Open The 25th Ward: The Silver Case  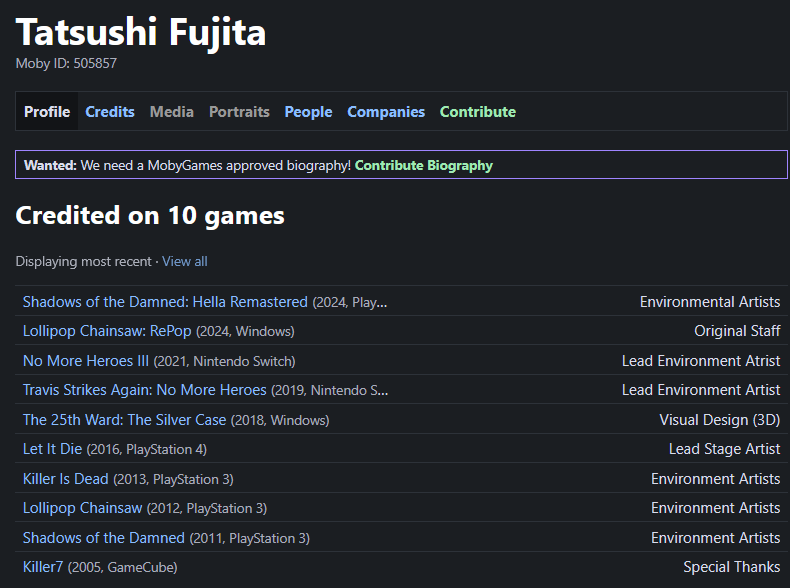pos(124,420)
